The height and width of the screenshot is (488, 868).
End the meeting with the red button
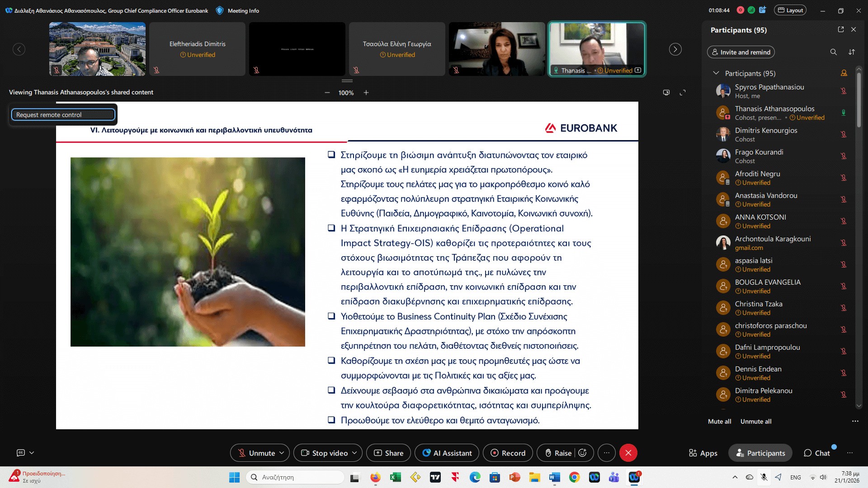pos(628,453)
